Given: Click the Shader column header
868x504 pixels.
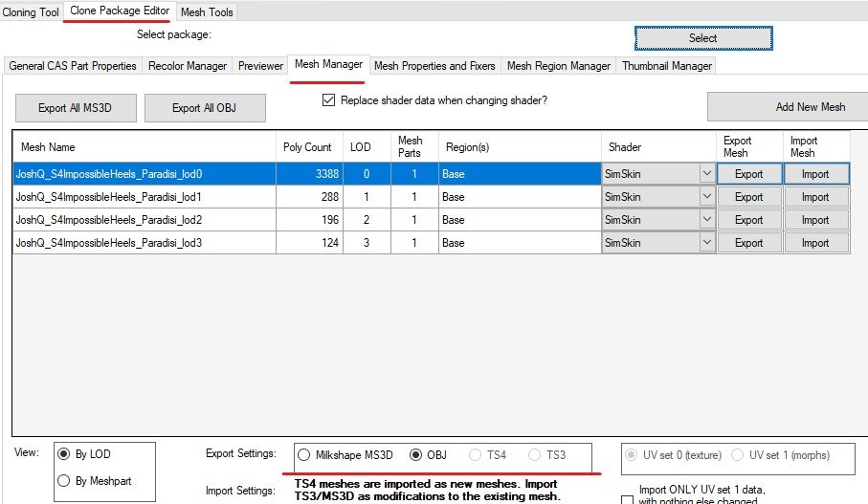Looking at the screenshot, I should pyautogui.click(x=658, y=146).
